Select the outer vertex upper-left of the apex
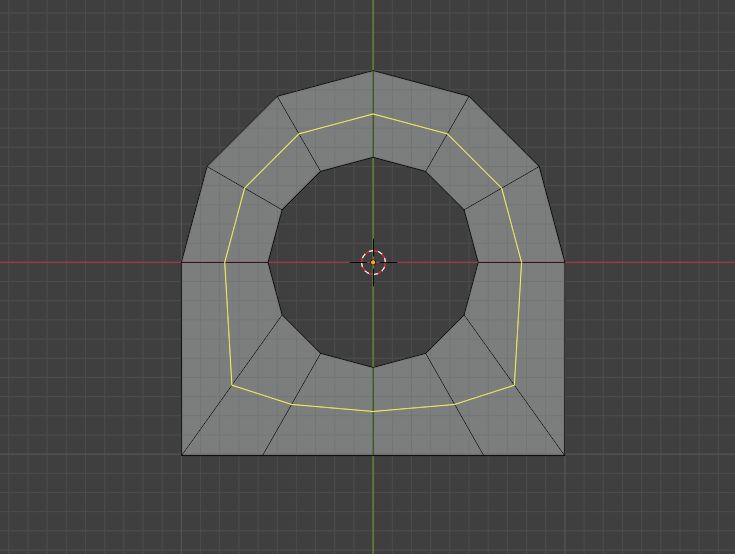This screenshot has height=554, width=735. [277, 97]
